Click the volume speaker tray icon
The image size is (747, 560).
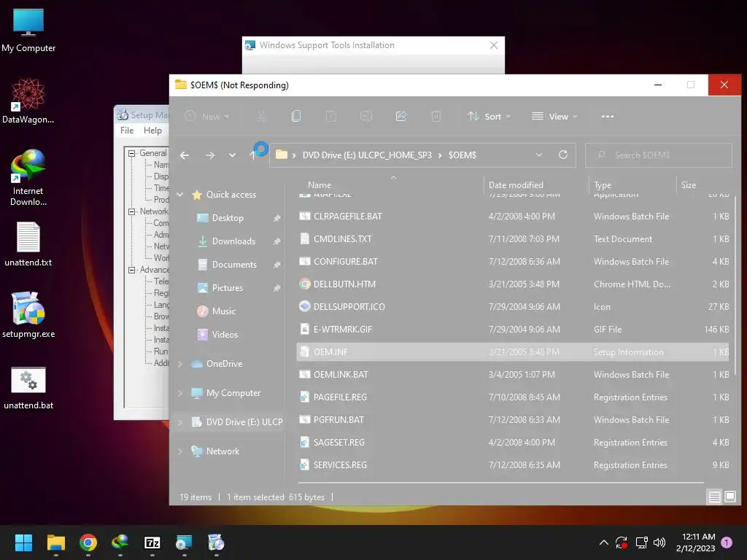[x=659, y=542]
